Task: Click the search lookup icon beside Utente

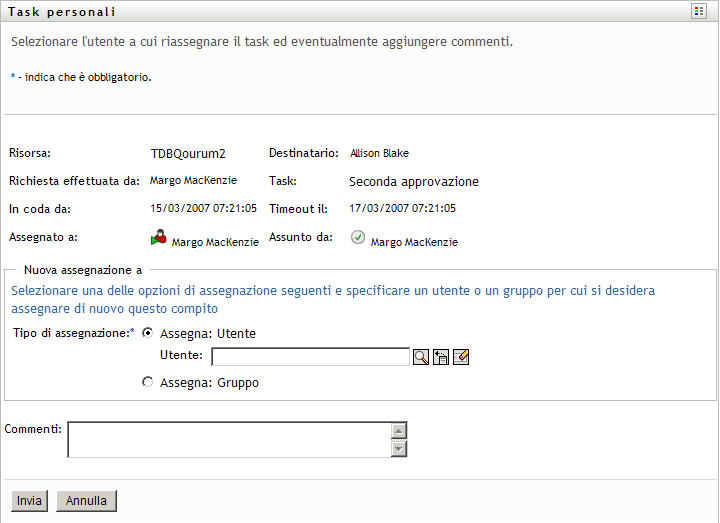Action: coord(421,357)
